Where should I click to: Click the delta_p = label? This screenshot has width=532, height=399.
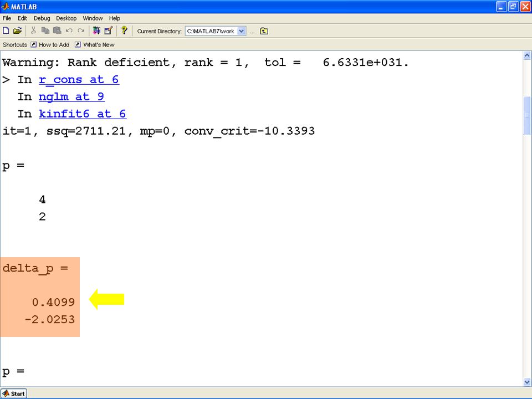[35, 269]
